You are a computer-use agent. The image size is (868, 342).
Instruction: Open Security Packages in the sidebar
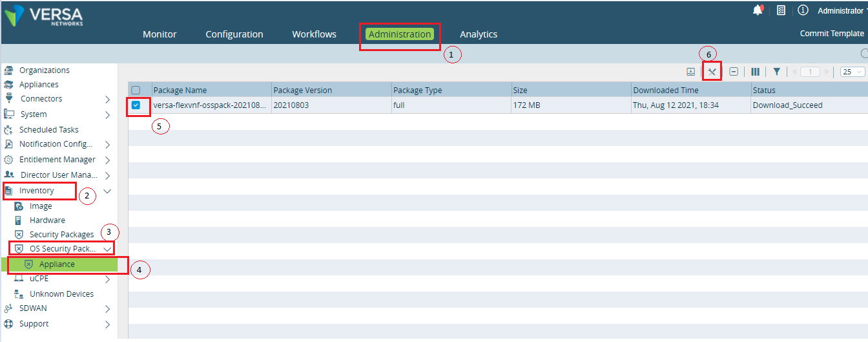[x=61, y=235]
